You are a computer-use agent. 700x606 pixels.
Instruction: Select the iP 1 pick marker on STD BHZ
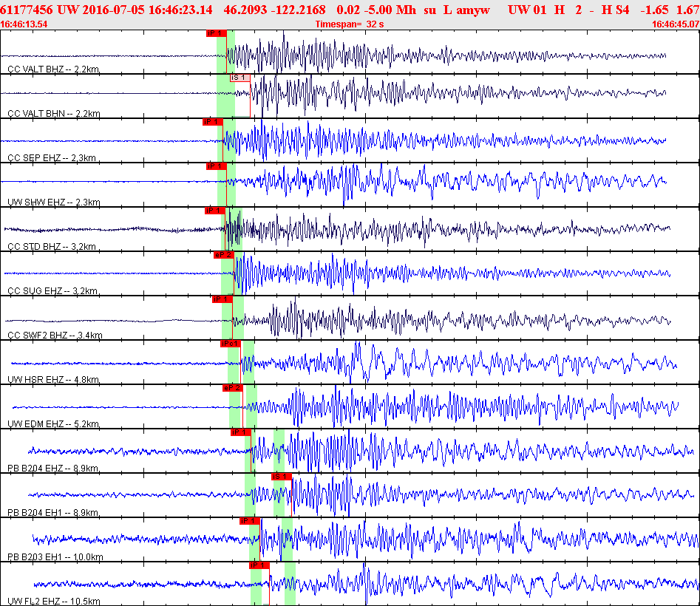(x=215, y=210)
